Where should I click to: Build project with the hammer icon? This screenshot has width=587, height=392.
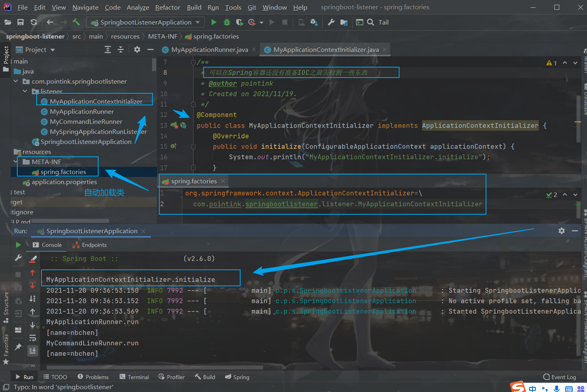76,22
